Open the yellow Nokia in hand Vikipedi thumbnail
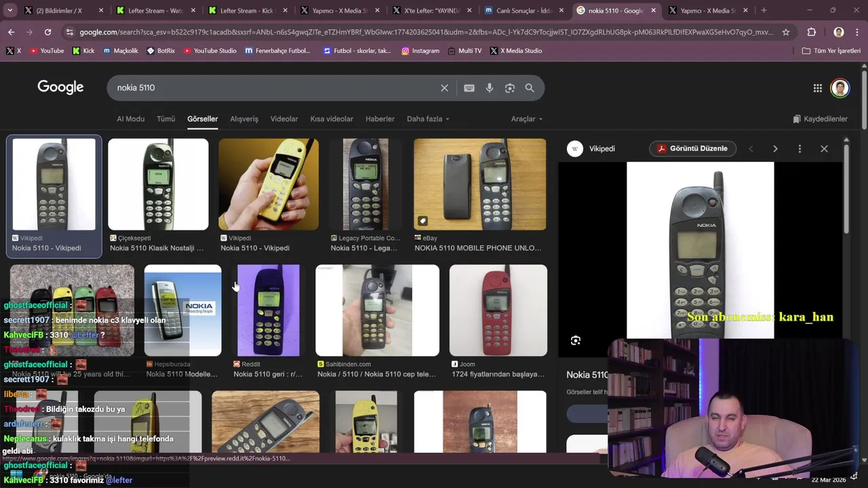 click(269, 184)
